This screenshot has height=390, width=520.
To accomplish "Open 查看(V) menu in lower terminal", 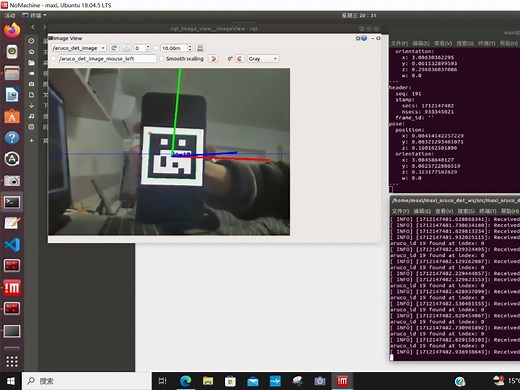I will pos(444,211).
